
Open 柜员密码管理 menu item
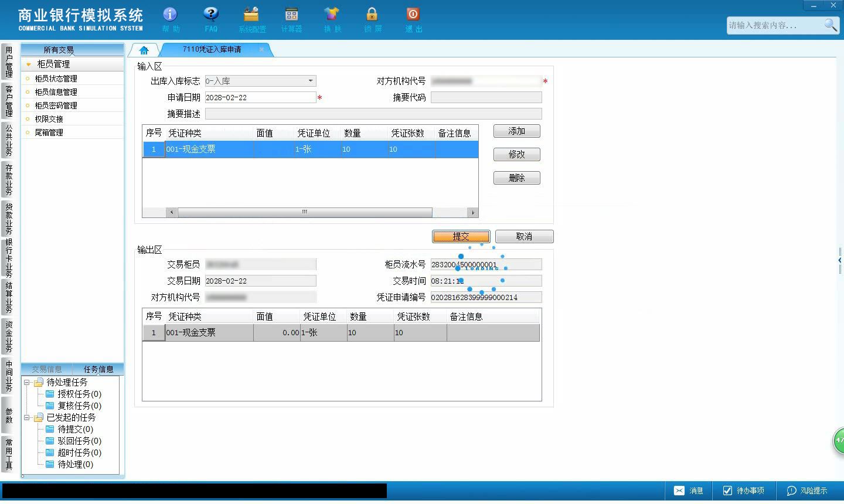[56, 105]
